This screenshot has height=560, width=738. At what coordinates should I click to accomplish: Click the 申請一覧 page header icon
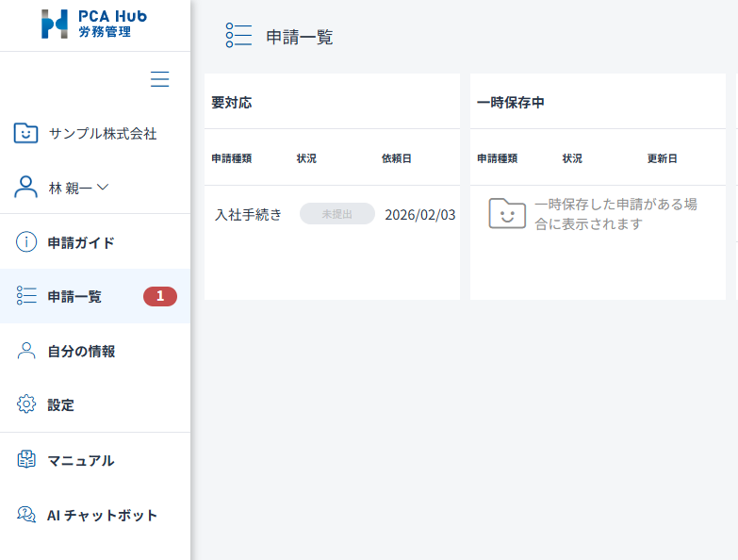[238, 37]
